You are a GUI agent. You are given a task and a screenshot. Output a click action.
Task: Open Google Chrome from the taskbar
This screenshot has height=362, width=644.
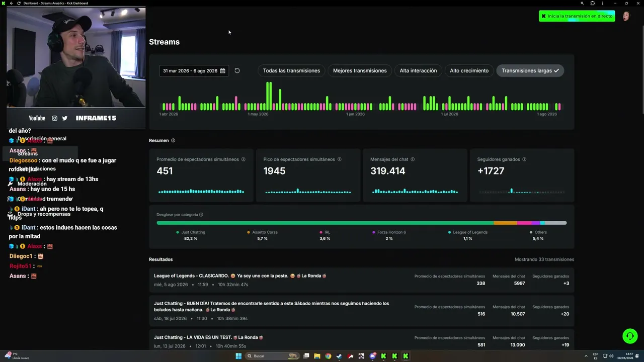coord(328,356)
